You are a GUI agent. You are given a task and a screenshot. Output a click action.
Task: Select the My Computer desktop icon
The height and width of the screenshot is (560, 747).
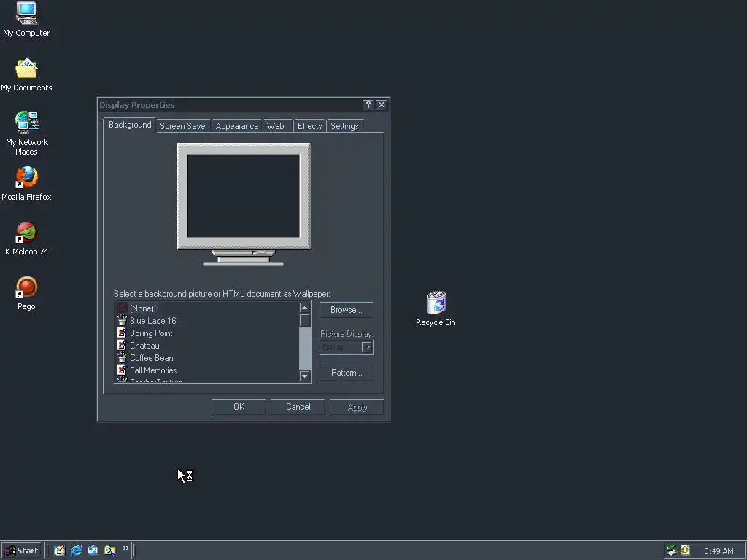26,20
